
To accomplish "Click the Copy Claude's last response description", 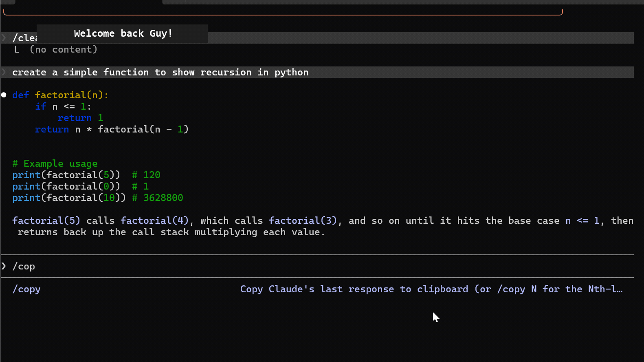I will [431, 289].
